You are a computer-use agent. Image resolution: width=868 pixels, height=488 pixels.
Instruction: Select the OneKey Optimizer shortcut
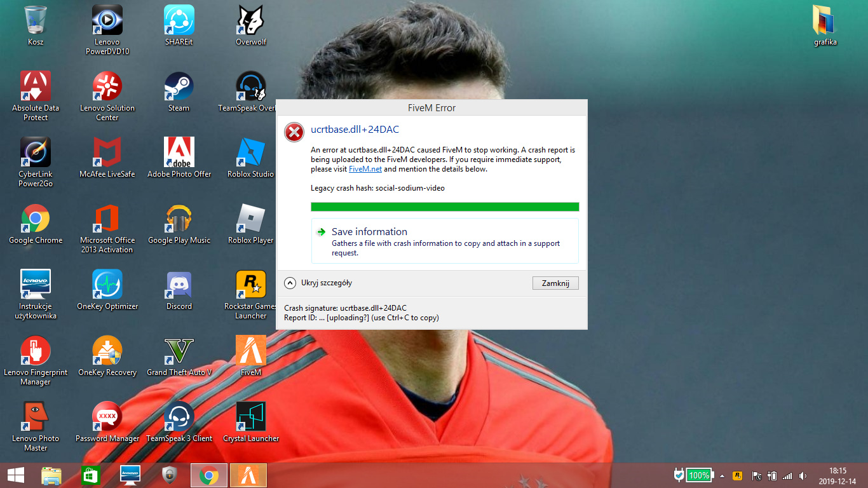tap(107, 290)
